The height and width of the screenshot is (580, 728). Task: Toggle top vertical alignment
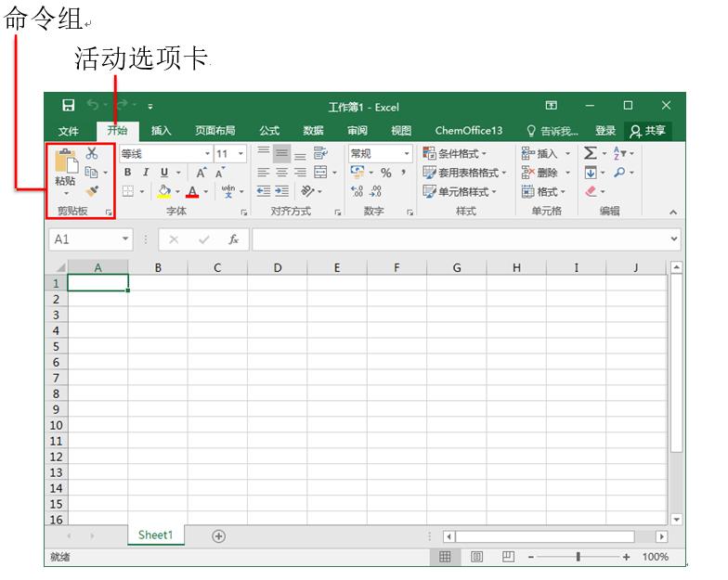[x=264, y=152]
